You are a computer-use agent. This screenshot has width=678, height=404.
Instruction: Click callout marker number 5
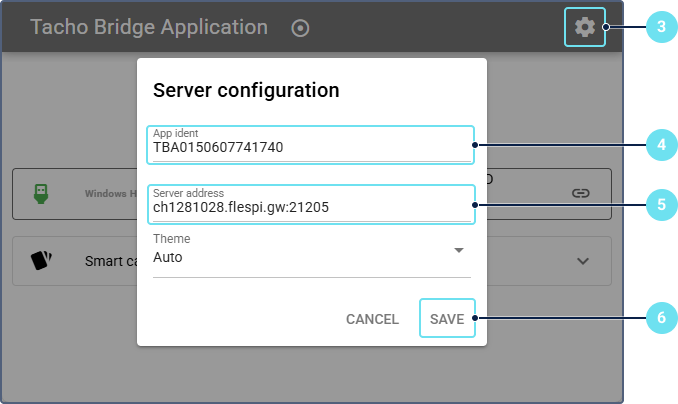[x=659, y=205]
